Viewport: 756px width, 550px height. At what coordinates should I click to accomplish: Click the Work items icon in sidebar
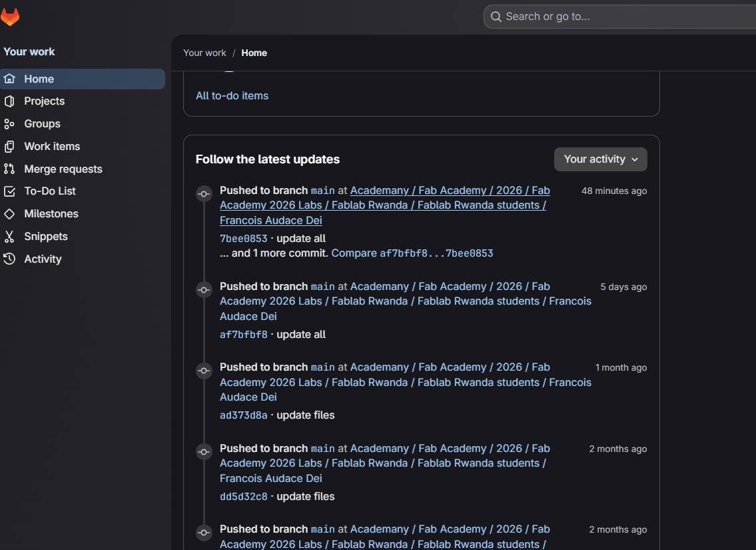click(x=9, y=147)
